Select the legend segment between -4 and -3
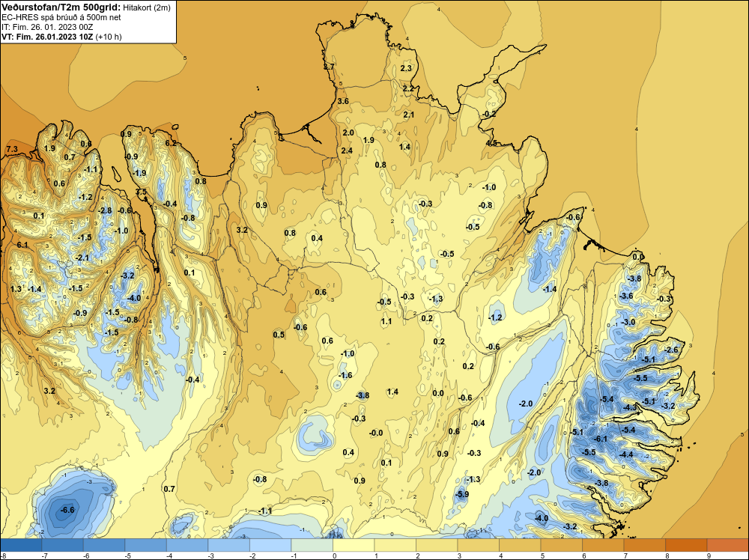The image size is (749, 560). click(x=187, y=545)
